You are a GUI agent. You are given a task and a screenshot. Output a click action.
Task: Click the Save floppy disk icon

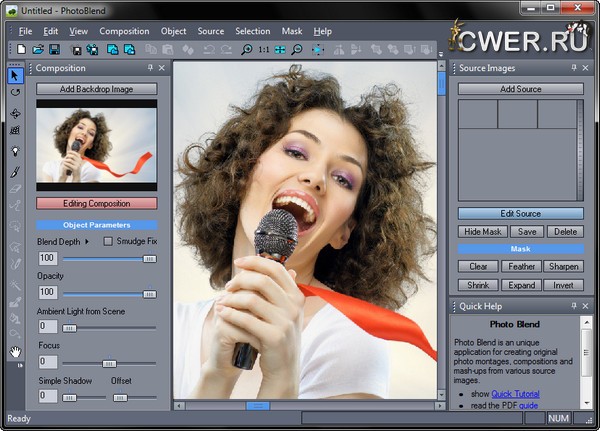54,49
